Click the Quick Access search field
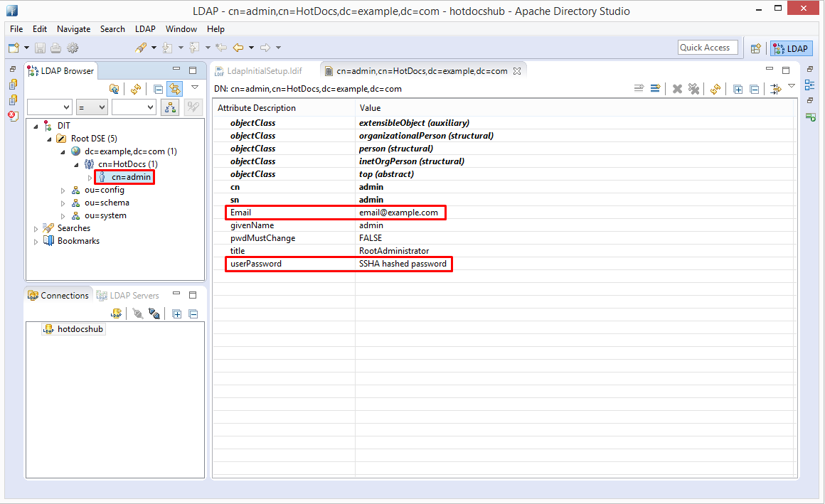This screenshot has width=825, height=504. (707, 48)
